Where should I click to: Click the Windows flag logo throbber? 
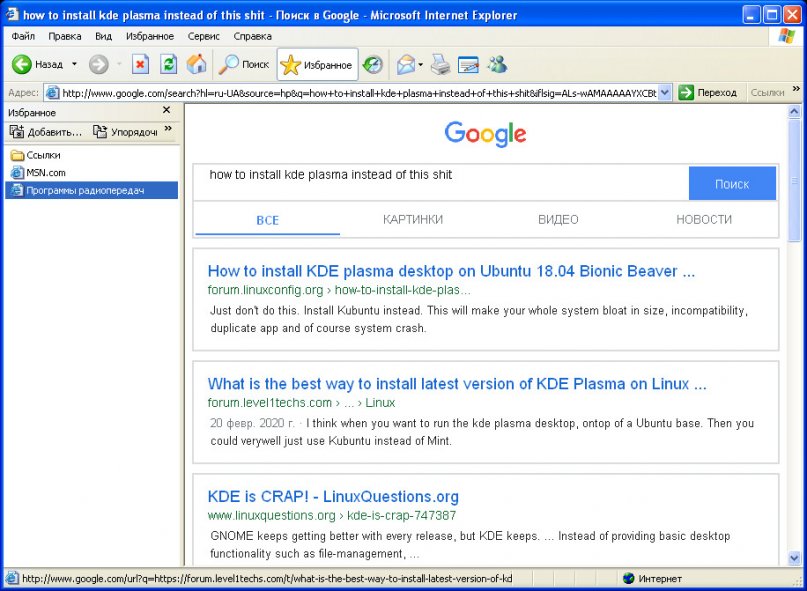(x=786, y=36)
